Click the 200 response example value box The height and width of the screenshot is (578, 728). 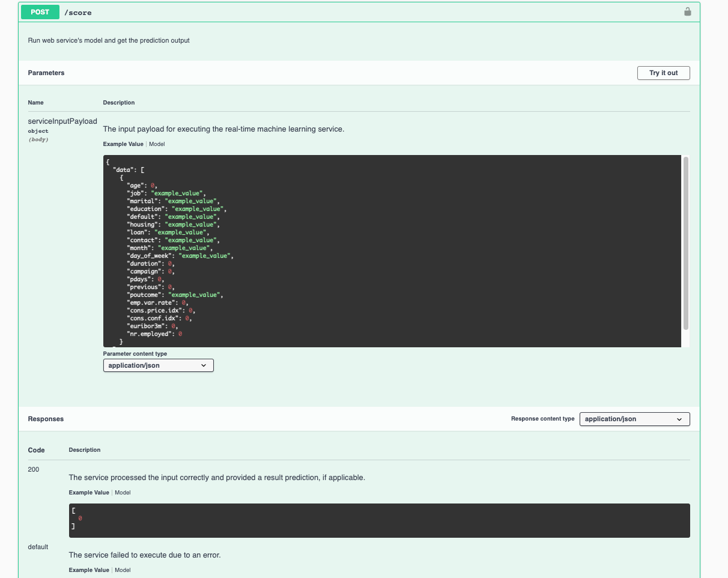tap(379, 520)
